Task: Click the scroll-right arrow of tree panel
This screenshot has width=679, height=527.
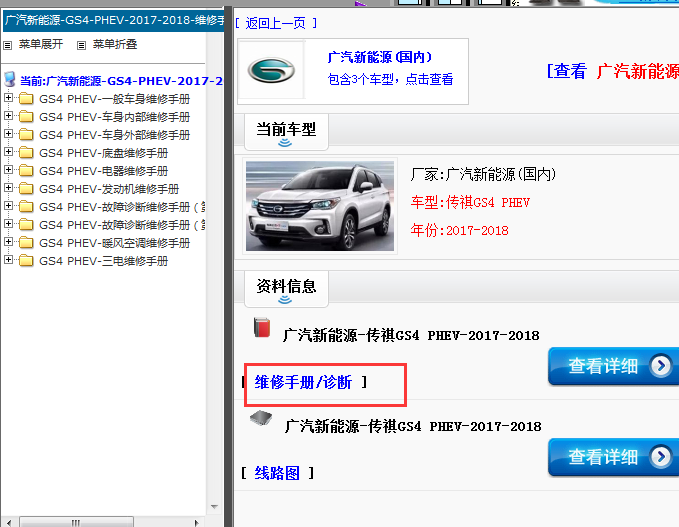Action: pyautogui.click(x=196, y=522)
